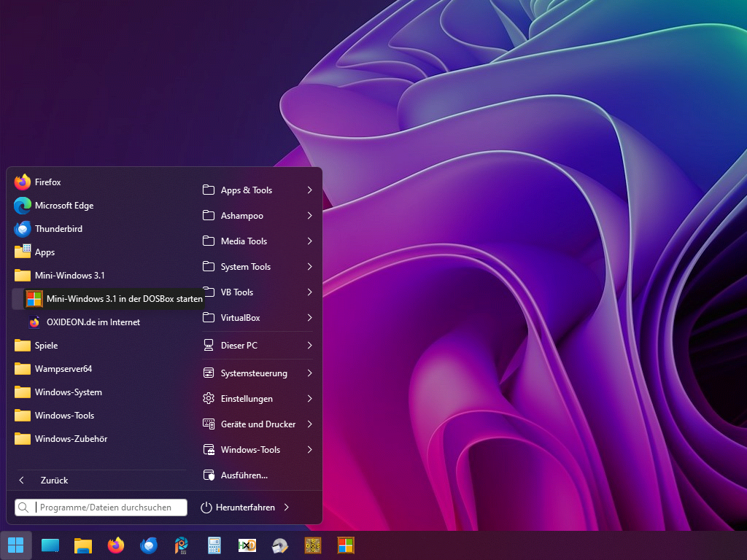Open the Windows Start button on taskbar
Screen dimensions: 747x560
(16, 545)
